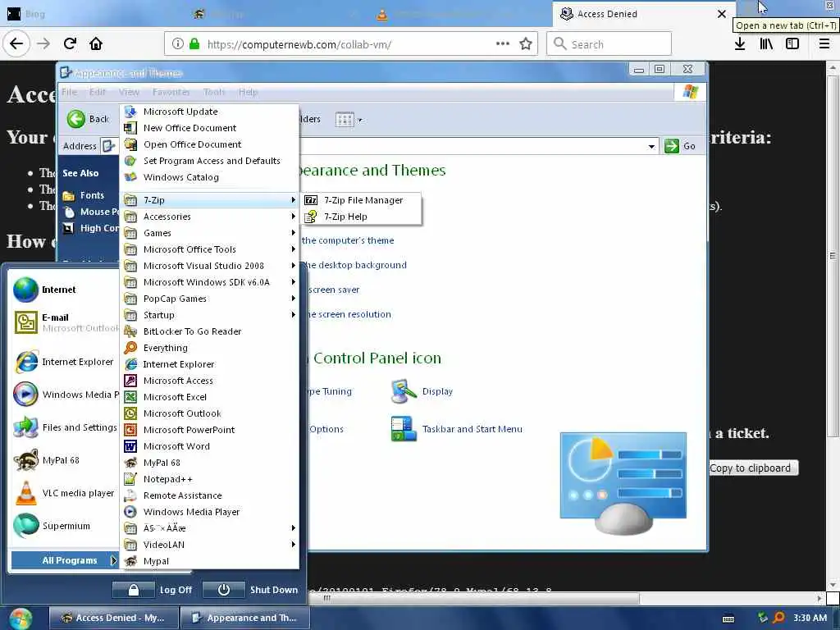Expand PopCap Games folder
The image size is (840, 630).
pyautogui.click(x=209, y=299)
